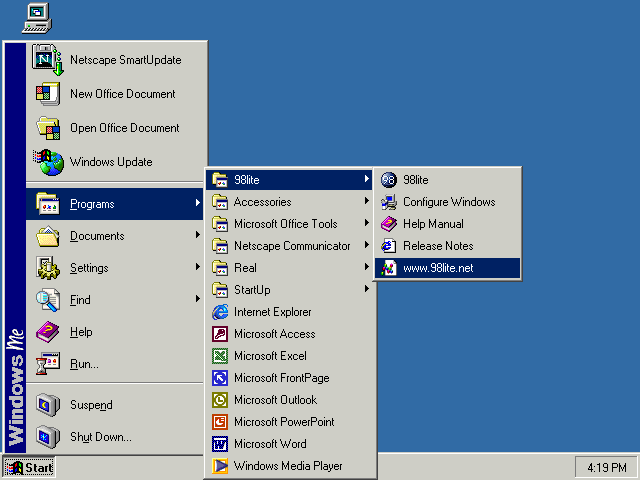Image resolution: width=640 pixels, height=480 pixels.
Task: Select the Real menu entry
Action: (x=289, y=268)
